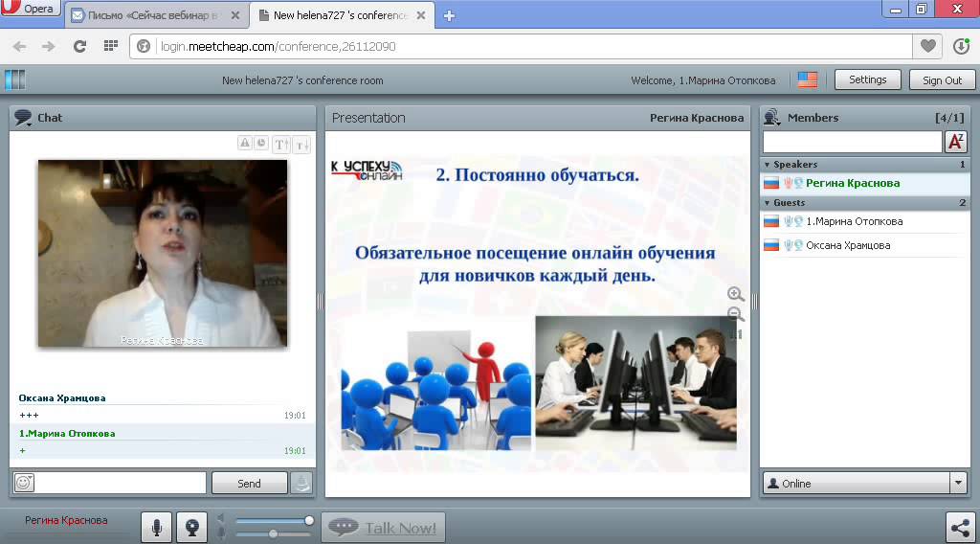Click the chat font style icon
Image resolution: width=980 pixels, height=544 pixels.
(245, 144)
